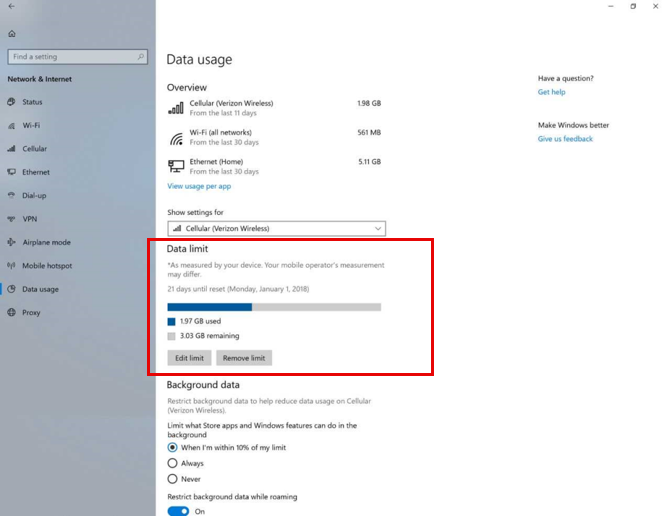The height and width of the screenshot is (516, 670).
Task: Click the Ethernet computer icon in Overview
Action: [x=176, y=166]
